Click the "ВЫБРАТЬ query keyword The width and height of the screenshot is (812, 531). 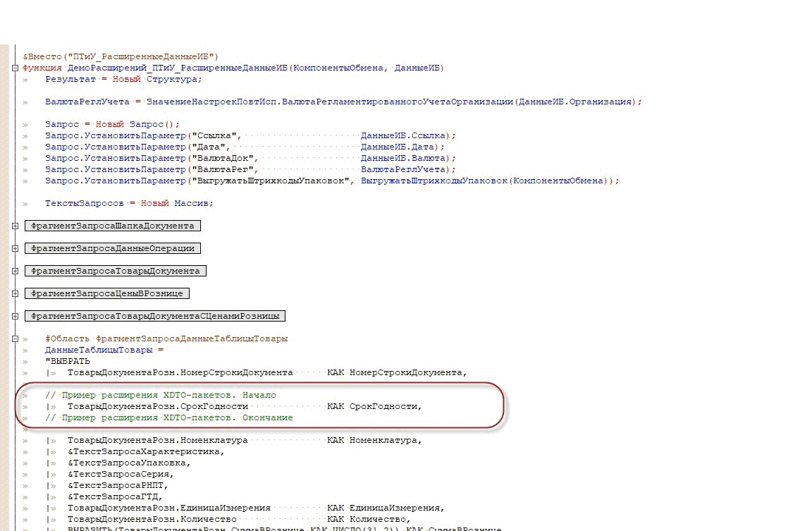67,361
